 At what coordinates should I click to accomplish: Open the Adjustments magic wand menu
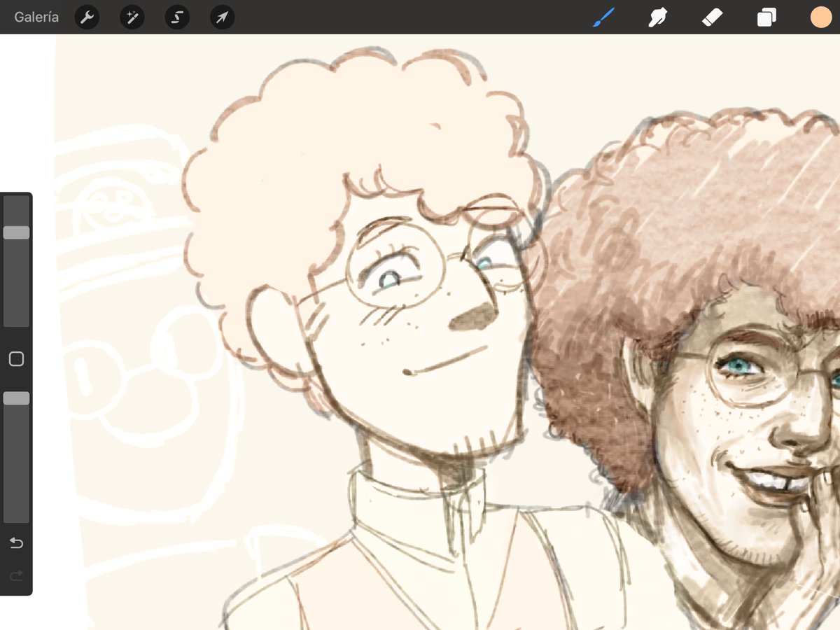tap(132, 17)
